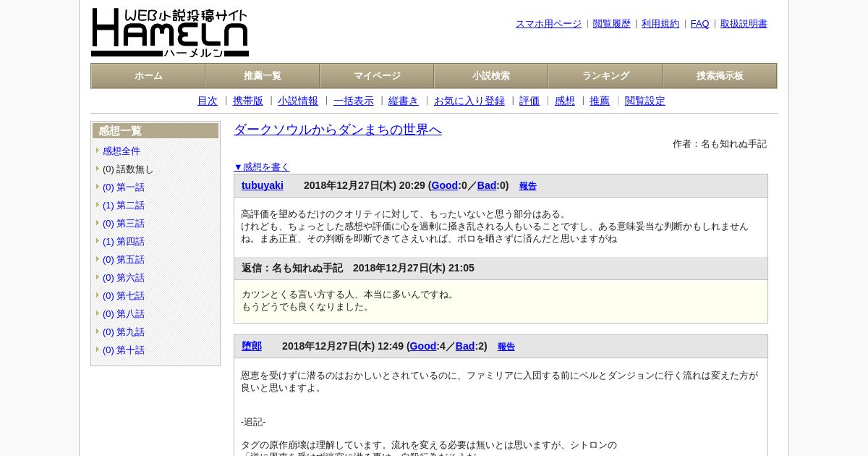Select the 感想 submenu link

pyautogui.click(x=565, y=101)
